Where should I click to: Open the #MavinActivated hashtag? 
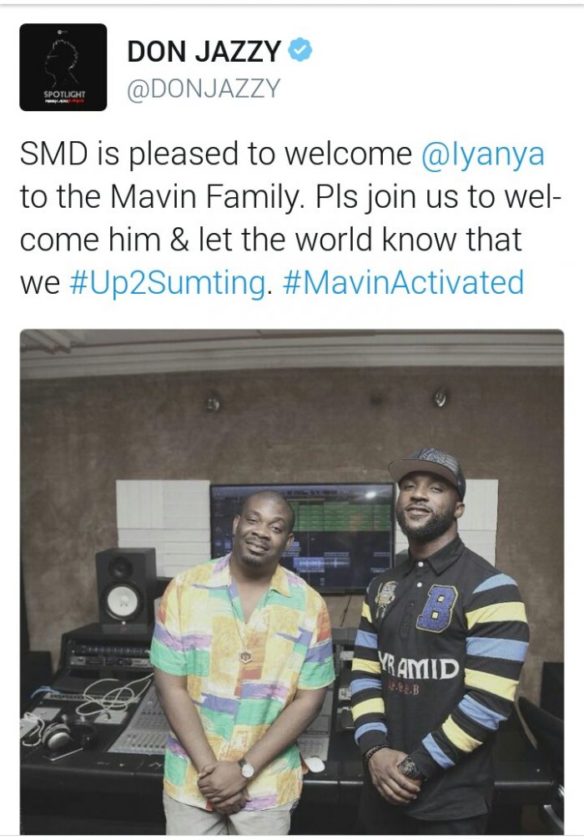pyautogui.click(x=402, y=282)
